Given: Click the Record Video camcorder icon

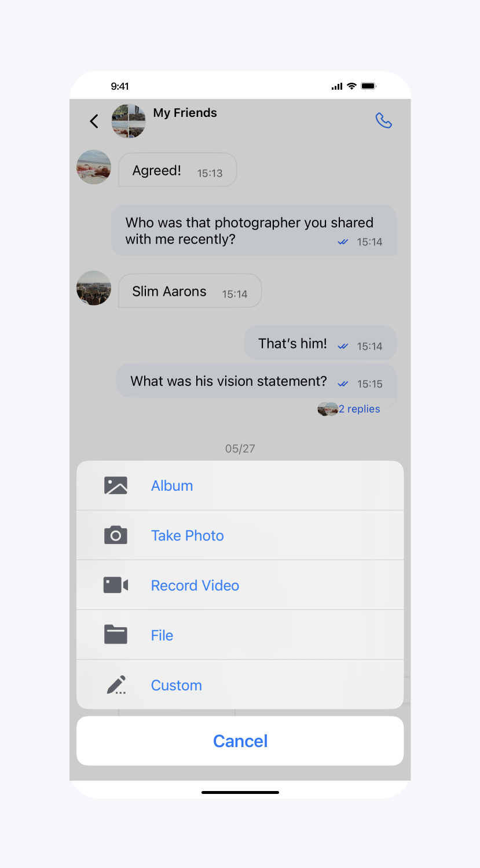Looking at the screenshot, I should (x=116, y=585).
